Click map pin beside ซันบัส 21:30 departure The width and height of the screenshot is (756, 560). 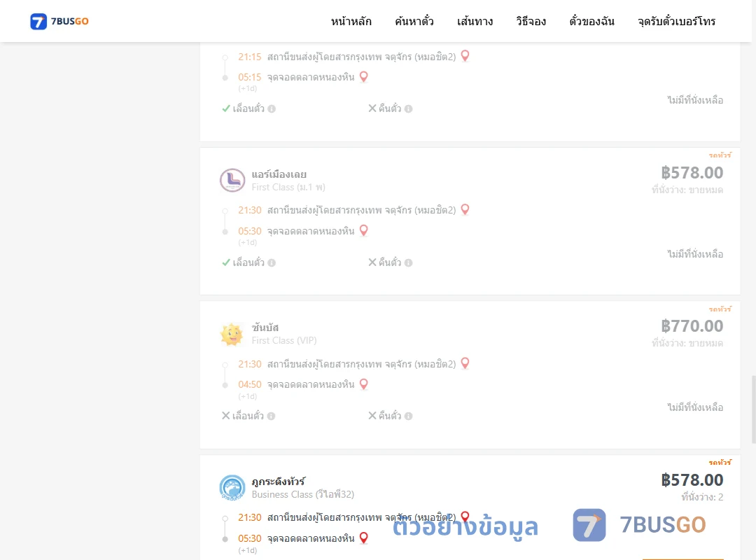(x=465, y=363)
